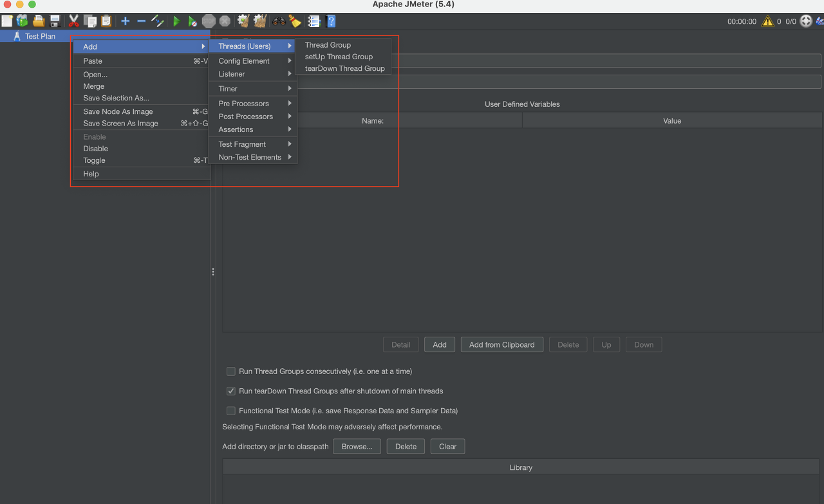Click the round remote engines status icon
This screenshot has width=824, height=504.
click(x=806, y=21)
